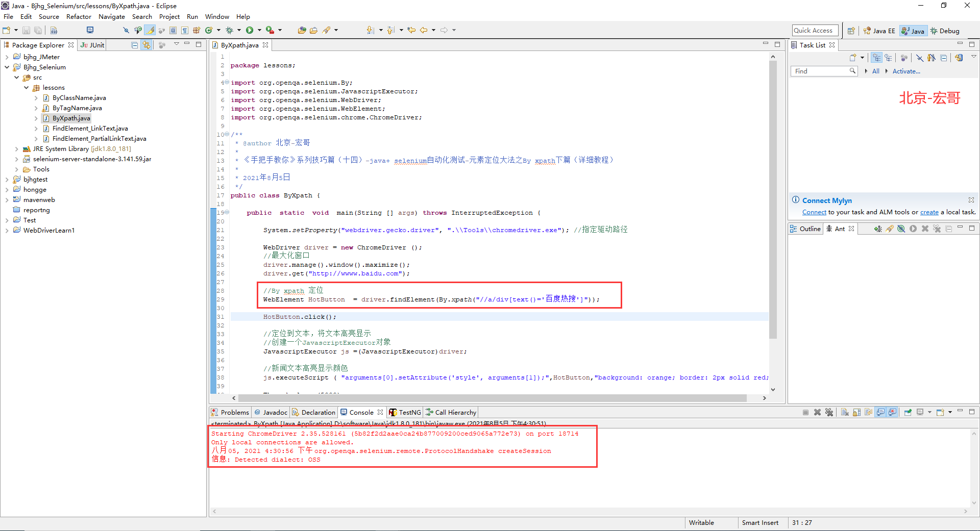This screenshot has width=980, height=531.
Task: Collapse the lessons package
Action: point(26,88)
